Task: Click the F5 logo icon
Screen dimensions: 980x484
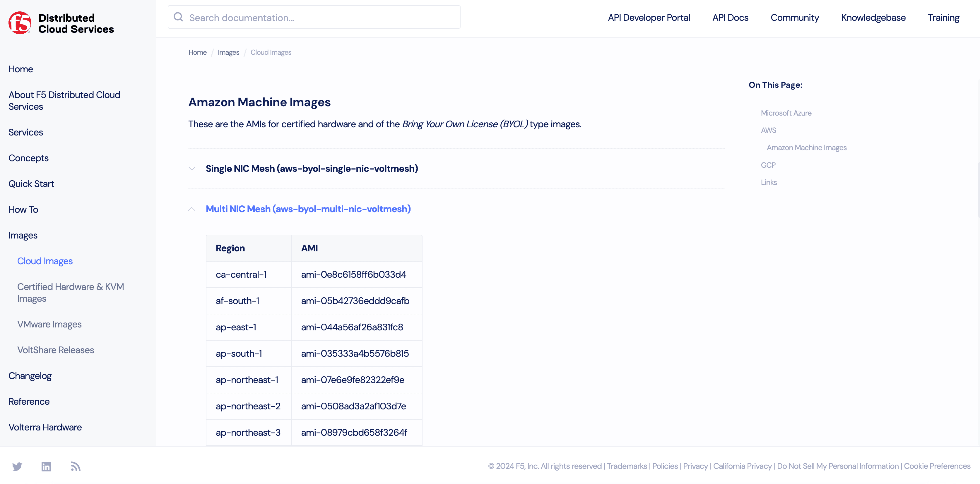Action: click(20, 23)
